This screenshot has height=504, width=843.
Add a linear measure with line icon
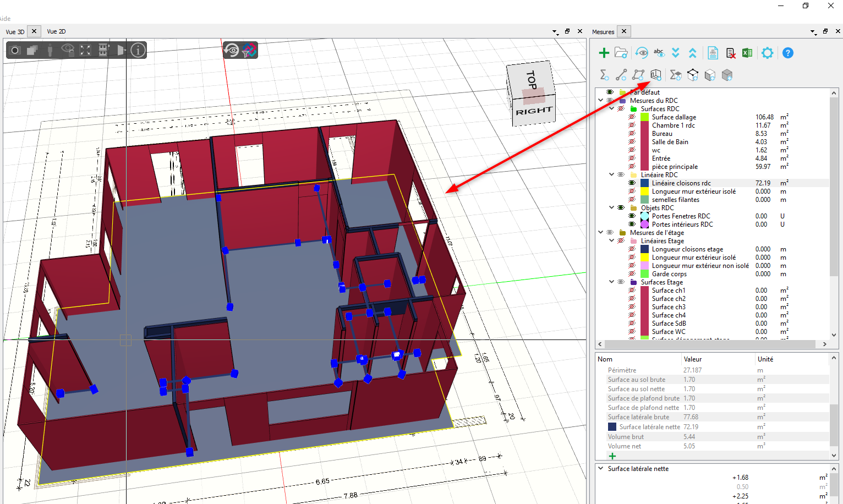pos(621,75)
